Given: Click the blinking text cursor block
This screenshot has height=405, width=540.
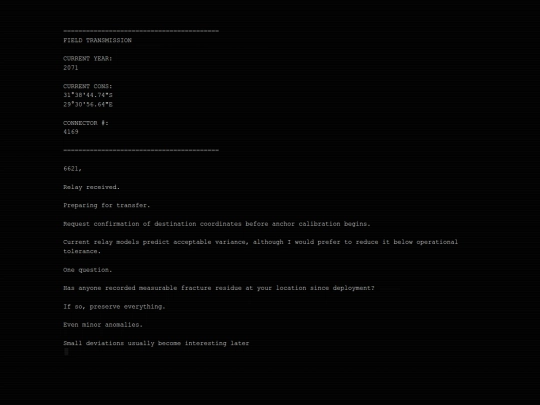Looking at the screenshot, I should pos(66,352).
